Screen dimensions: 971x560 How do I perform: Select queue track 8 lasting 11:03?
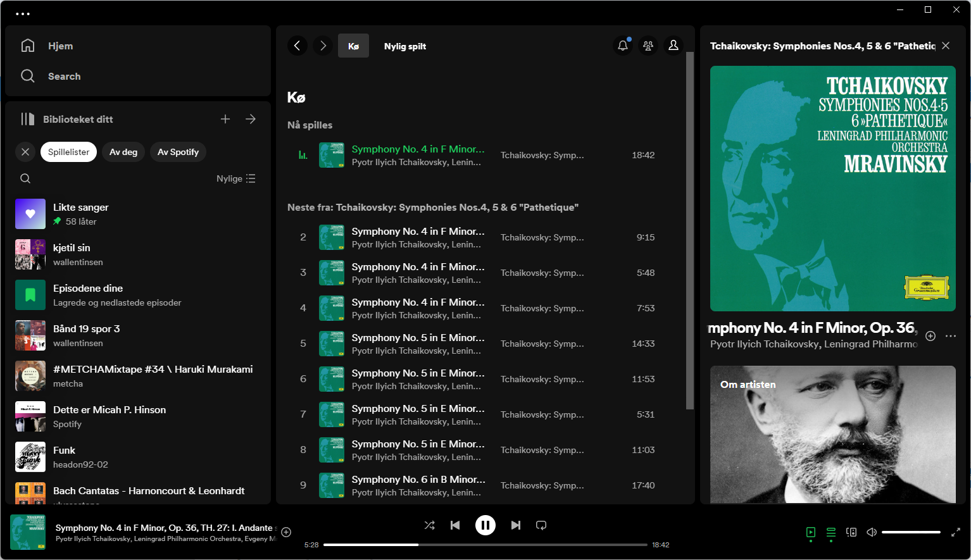click(481, 450)
